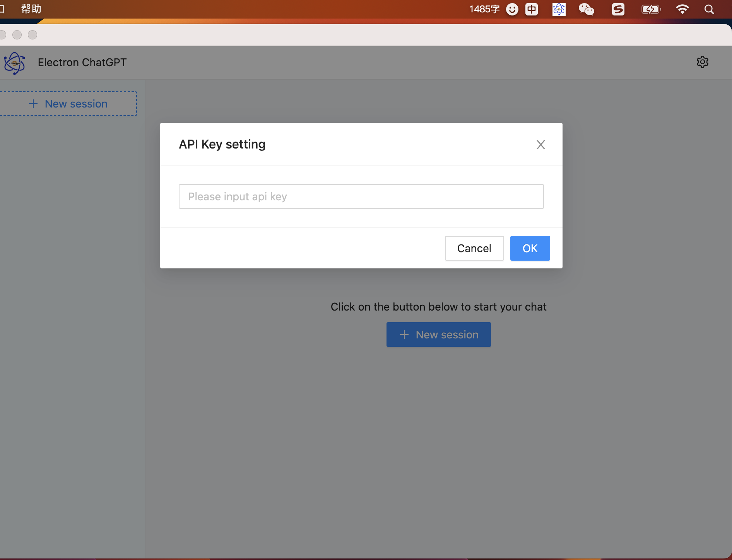Click the API Key setting dialog title

pos(222,144)
